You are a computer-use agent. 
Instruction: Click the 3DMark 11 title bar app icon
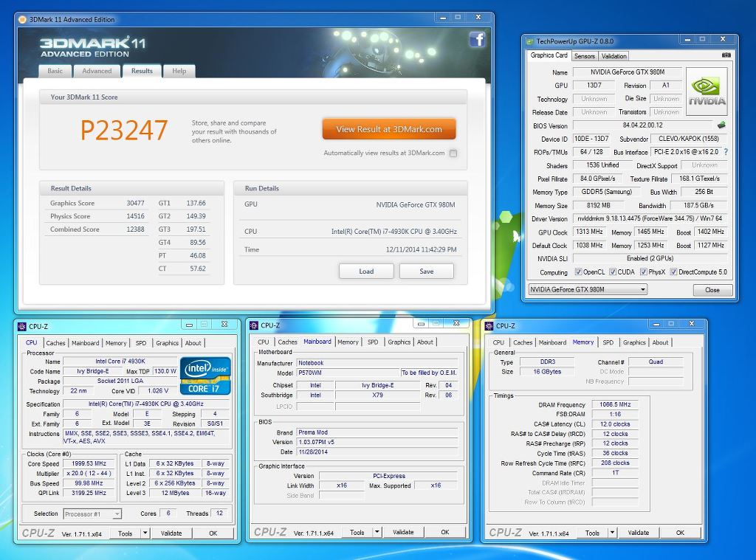coord(22,20)
